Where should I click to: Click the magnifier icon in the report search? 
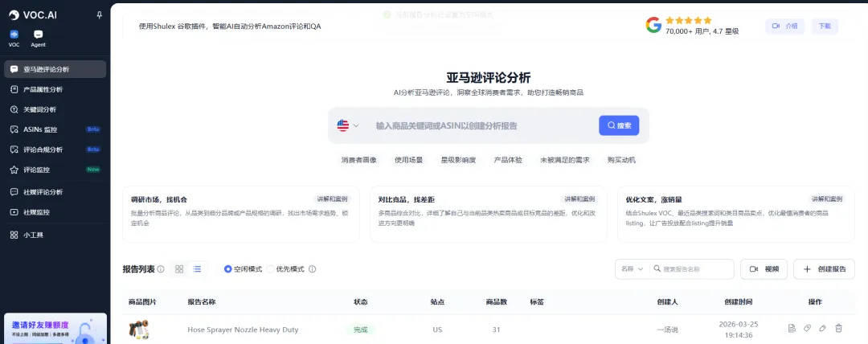pos(657,268)
